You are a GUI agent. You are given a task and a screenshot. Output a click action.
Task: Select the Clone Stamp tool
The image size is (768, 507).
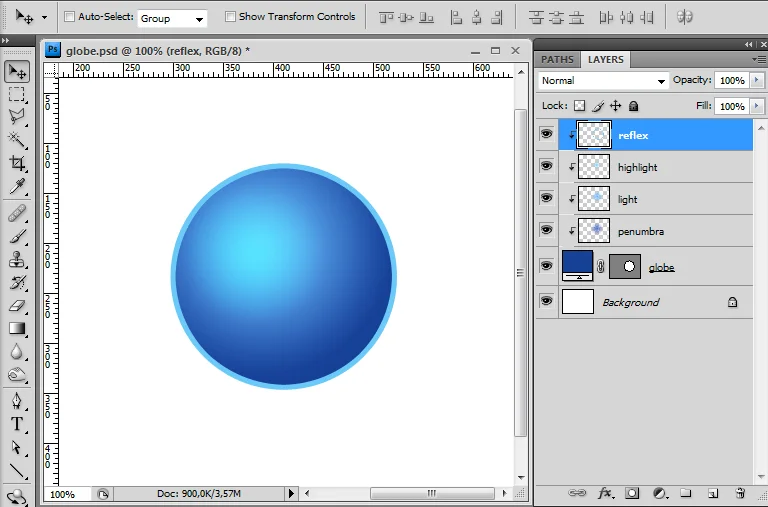[x=17, y=260]
